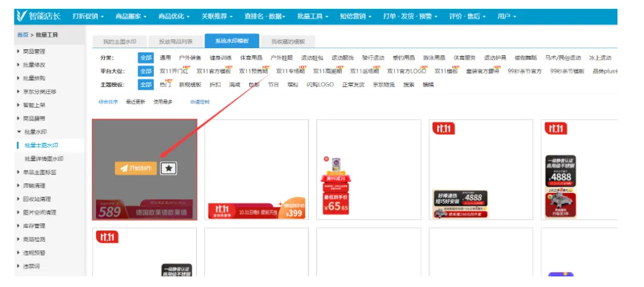This screenshot has width=644, height=287.
Task: Open the 打折促销 dropdown menu
Action: (x=88, y=17)
